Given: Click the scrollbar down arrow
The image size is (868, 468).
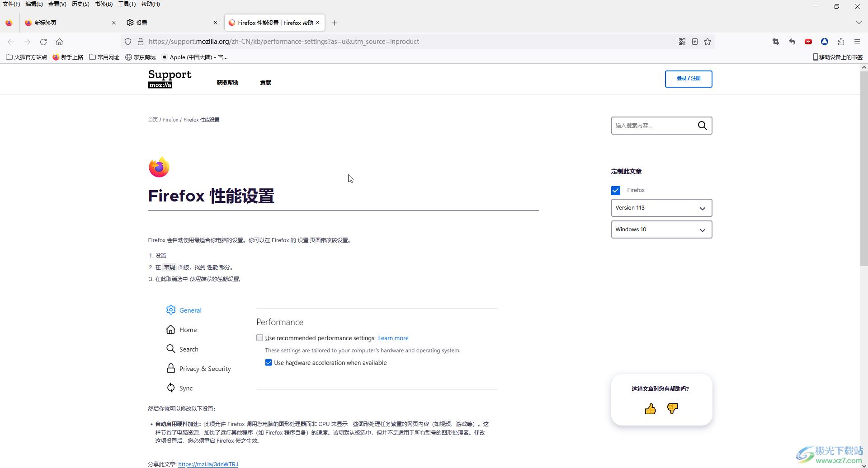Looking at the screenshot, I should [x=864, y=465].
